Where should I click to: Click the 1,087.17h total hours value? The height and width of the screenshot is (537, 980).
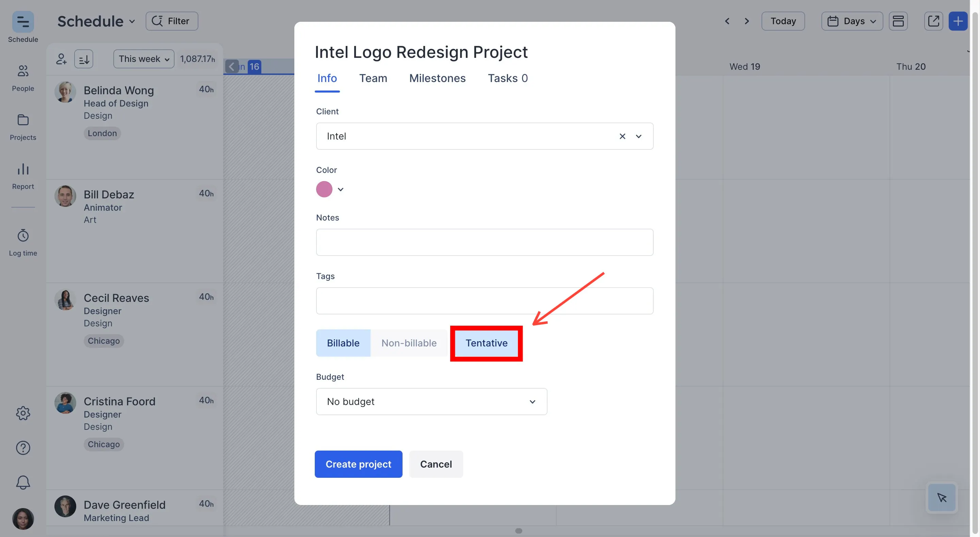coord(197,59)
